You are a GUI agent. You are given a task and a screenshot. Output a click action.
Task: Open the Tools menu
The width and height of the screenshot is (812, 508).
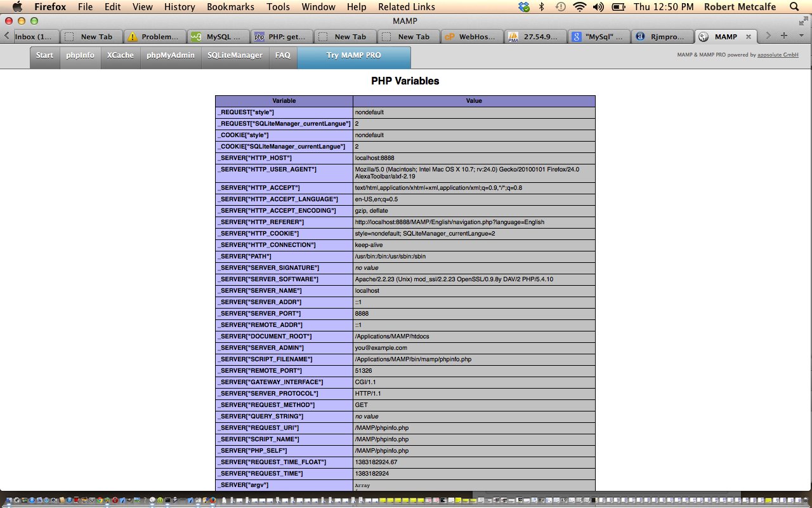tap(278, 7)
